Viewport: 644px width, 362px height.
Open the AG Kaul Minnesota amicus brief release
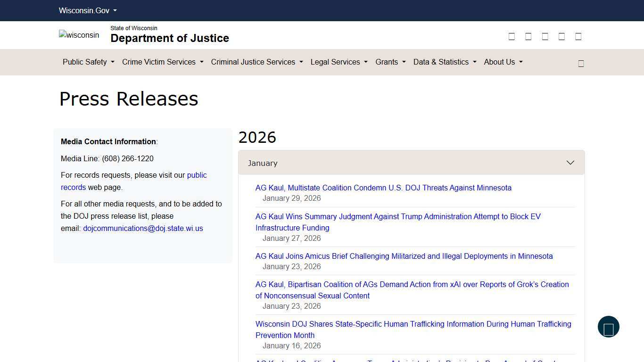point(404,256)
